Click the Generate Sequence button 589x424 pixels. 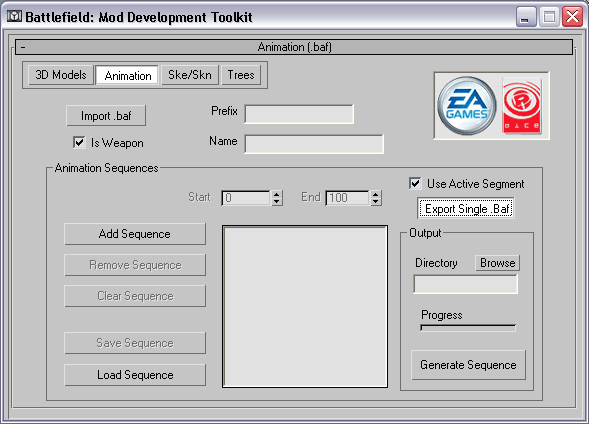(468, 365)
